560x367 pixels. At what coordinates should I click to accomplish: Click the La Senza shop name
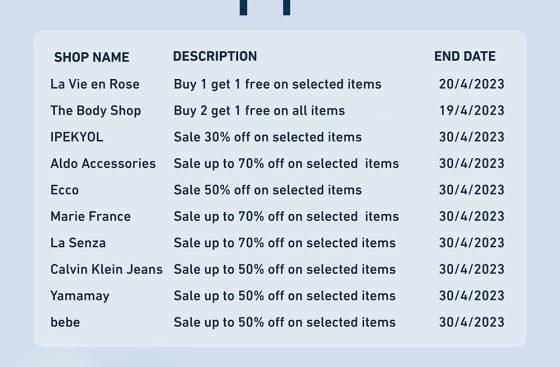point(78,243)
